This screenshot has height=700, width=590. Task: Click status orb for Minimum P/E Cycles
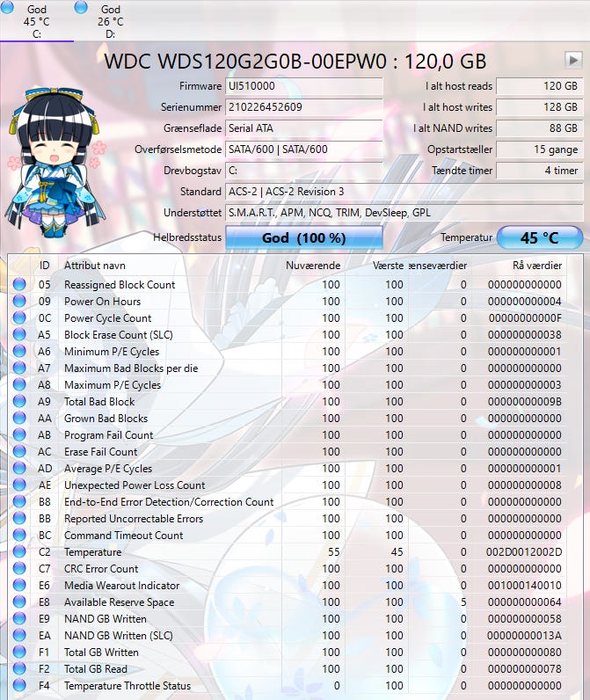click(19, 351)
